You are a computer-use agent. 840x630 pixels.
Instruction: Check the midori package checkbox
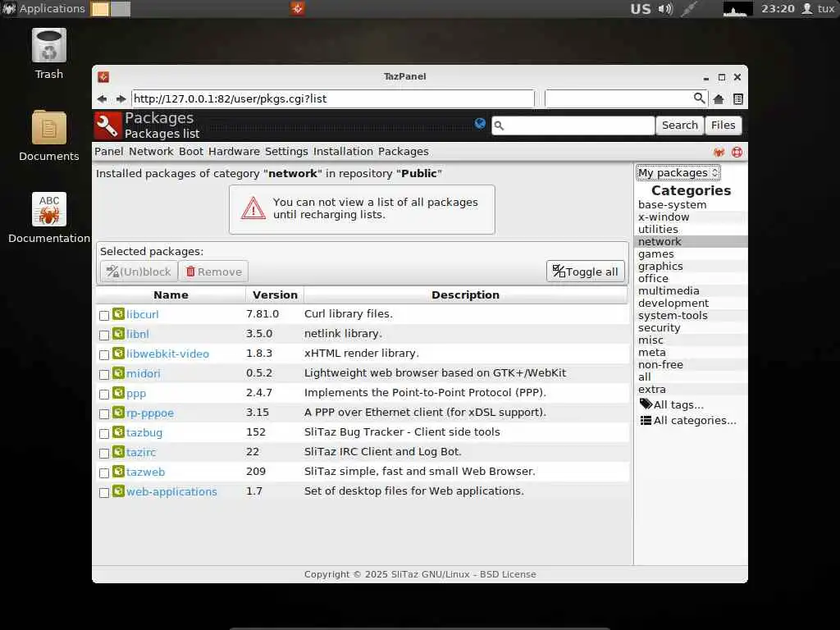pos(104,374)
